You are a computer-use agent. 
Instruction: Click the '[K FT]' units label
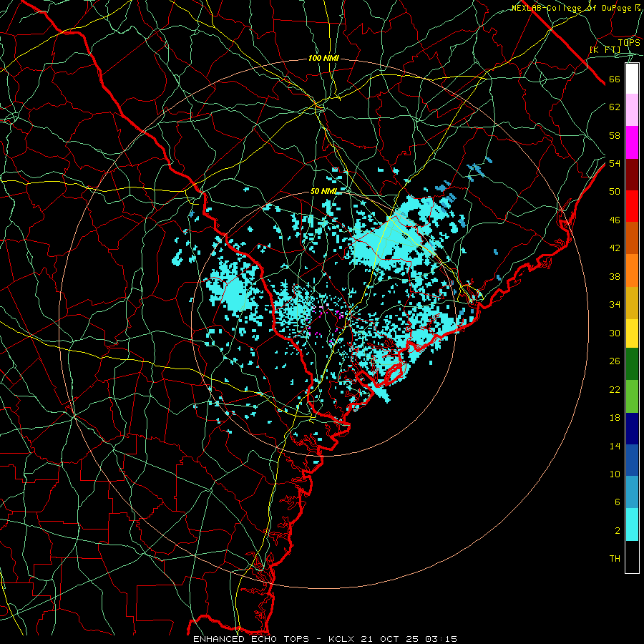pos(605,49)
